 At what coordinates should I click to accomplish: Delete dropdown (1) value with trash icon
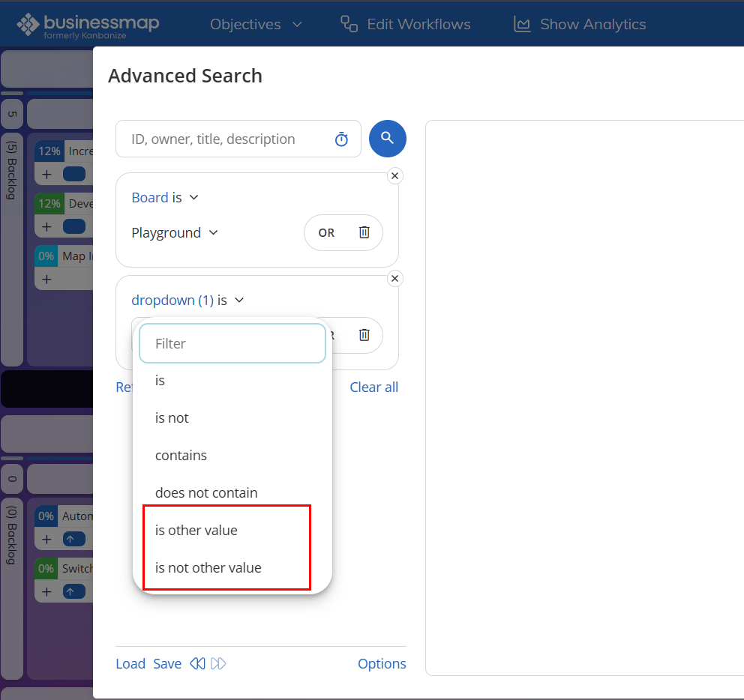click(364, 335)
